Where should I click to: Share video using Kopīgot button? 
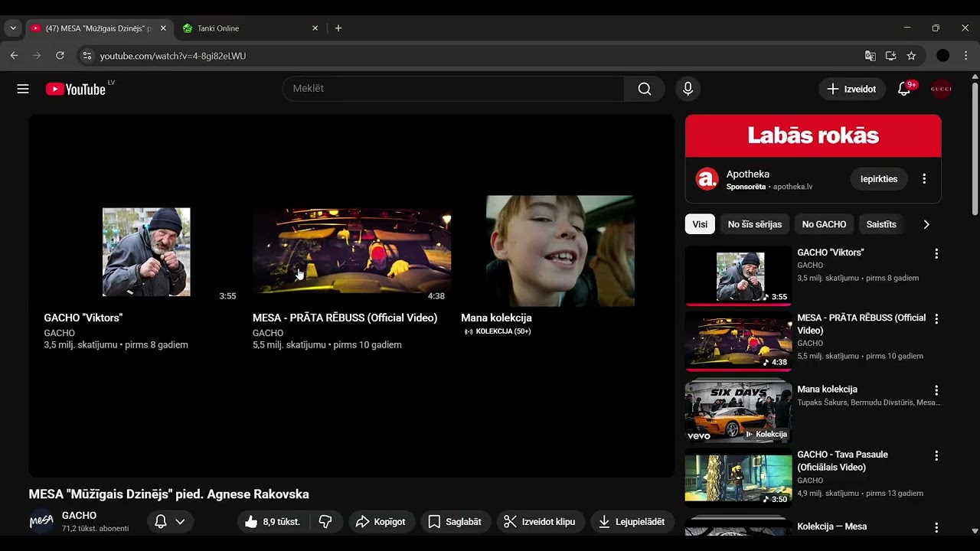click(382, 522)
